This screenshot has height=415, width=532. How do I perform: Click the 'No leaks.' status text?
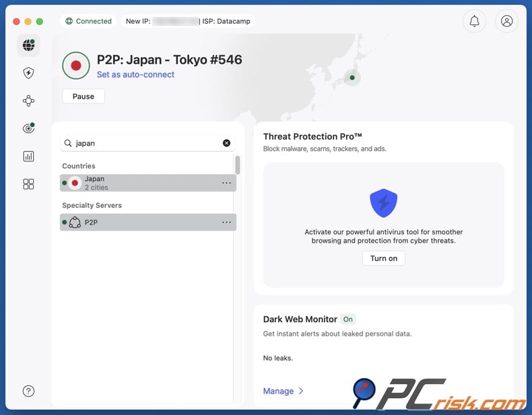click(278, 358)
